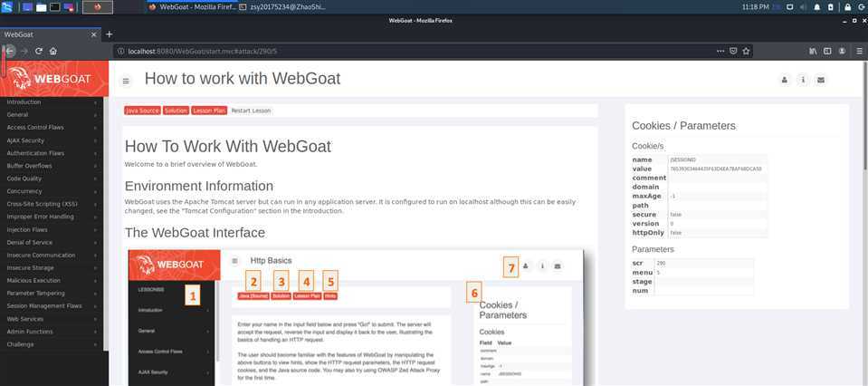
Task: Click the WebGoat Interface screenshot image
Action: click(x=356, y=317)
